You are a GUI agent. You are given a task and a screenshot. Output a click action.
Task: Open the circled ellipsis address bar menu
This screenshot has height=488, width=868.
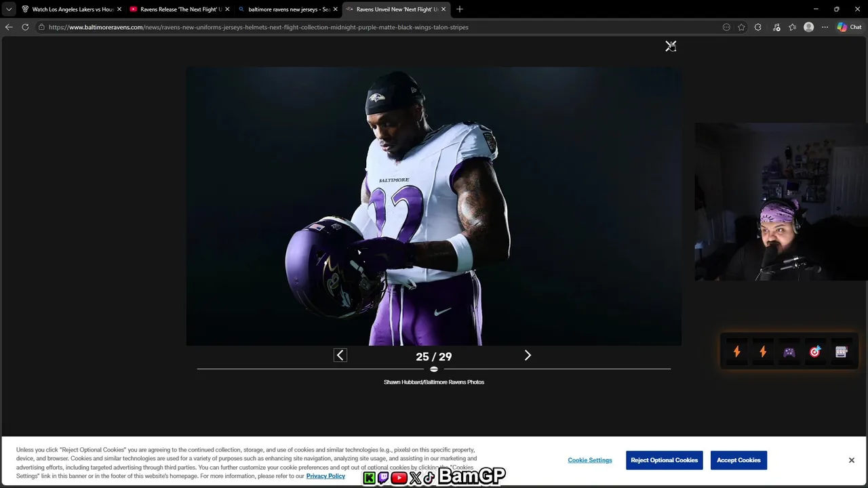pyautogui.click(x=726, y=27)
